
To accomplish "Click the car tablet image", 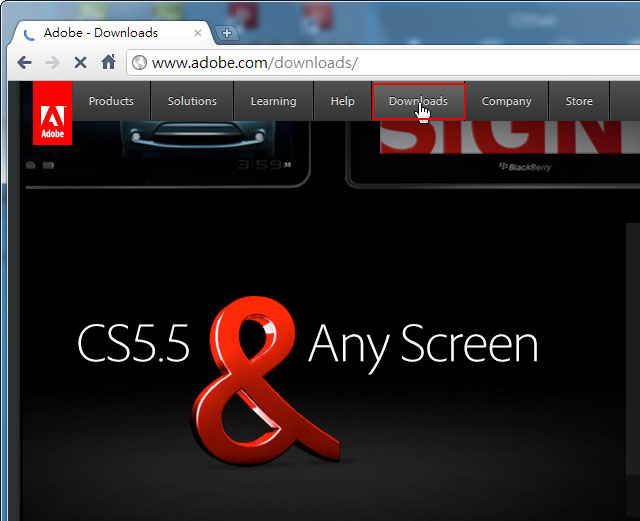I will pyautogui.click(x=167, y=154).
